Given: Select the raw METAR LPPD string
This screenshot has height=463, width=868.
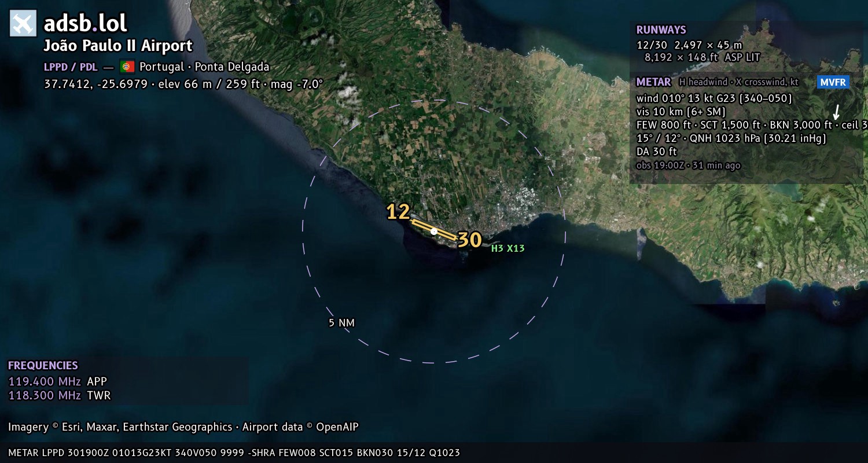Looking at the screenshot, I should click(234, 453).
